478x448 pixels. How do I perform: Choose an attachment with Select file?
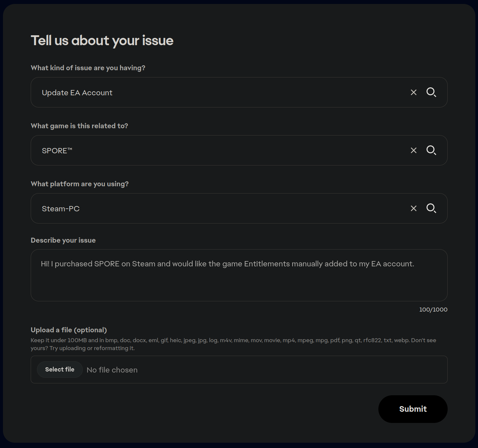60,370
